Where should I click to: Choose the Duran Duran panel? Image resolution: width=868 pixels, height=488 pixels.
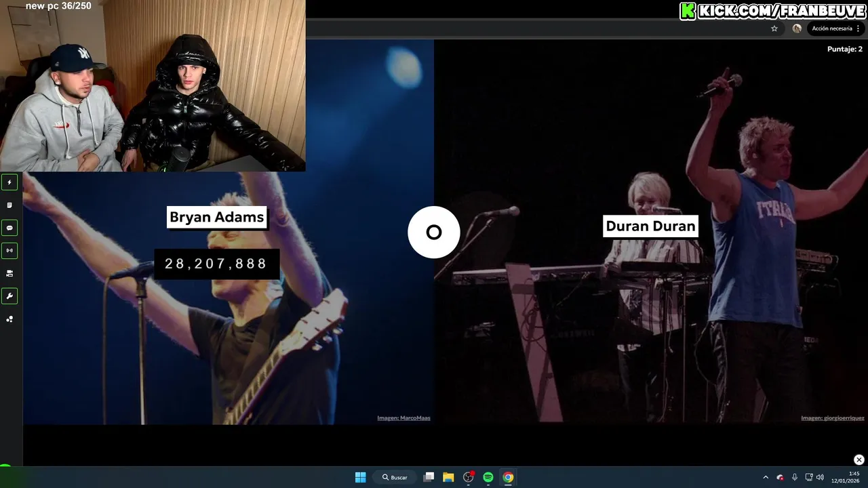pyautogui.click(x=651, y=231)
